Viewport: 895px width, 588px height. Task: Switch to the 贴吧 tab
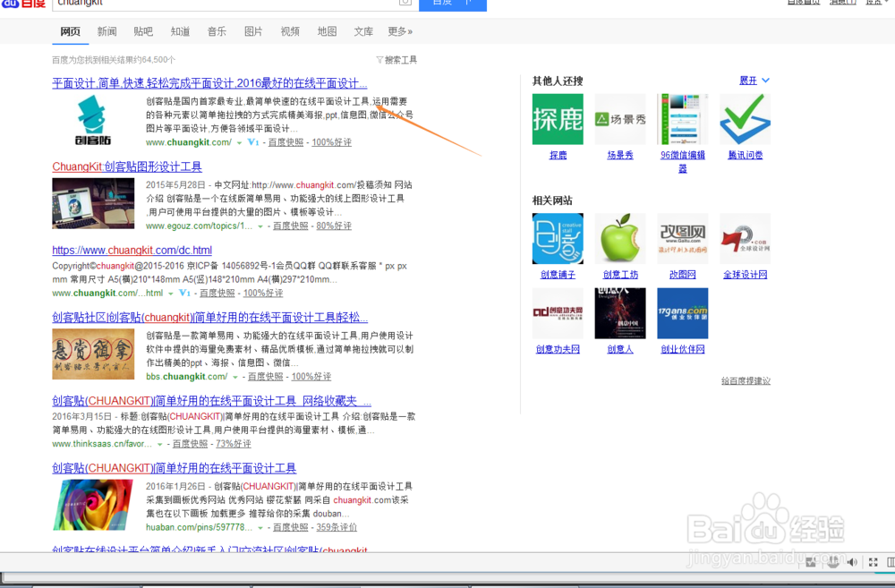(x=143, y=31)
